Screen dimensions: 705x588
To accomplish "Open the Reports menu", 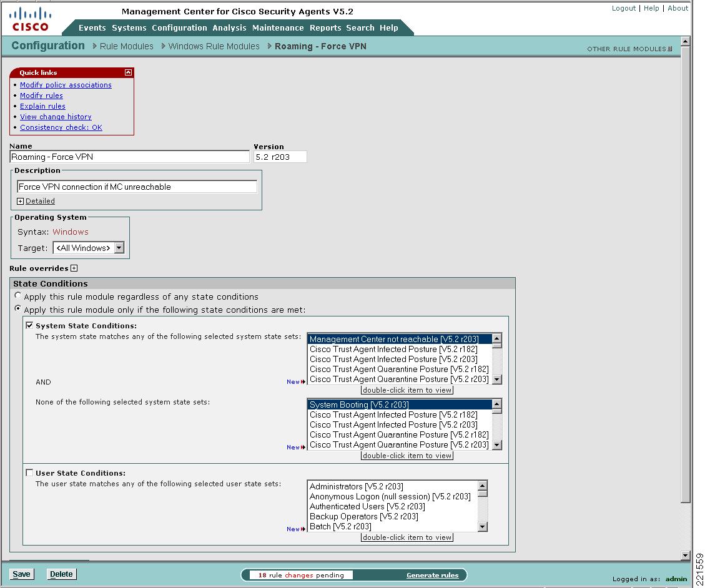I will [x=325, y=28].
